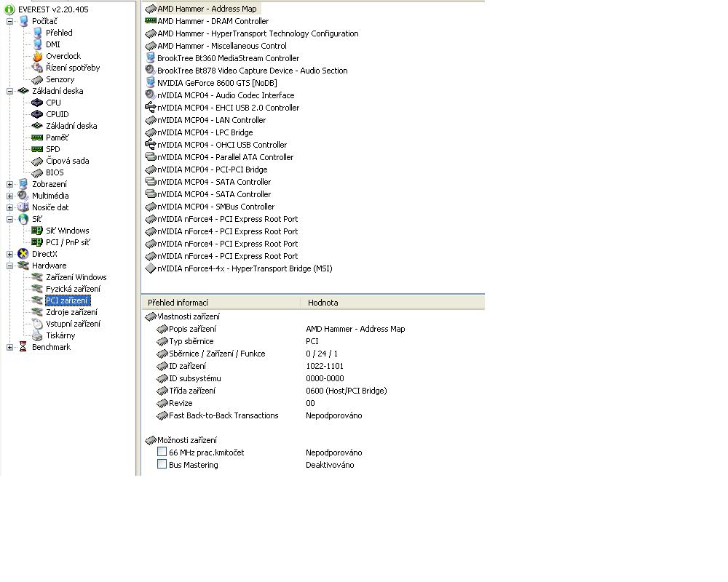This screenshot has width=728, height=582.
Task: Collapse the Základní deska tree node
Action: pos(9,91)
